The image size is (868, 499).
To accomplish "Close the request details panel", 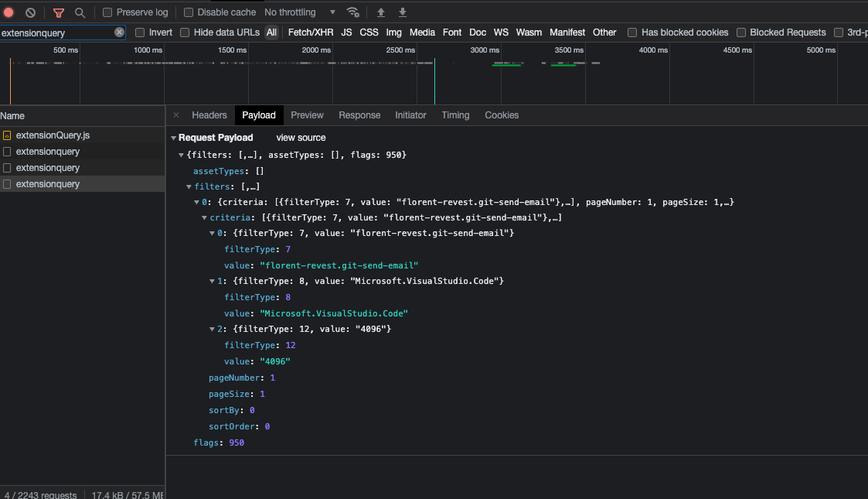I will 176,115.
